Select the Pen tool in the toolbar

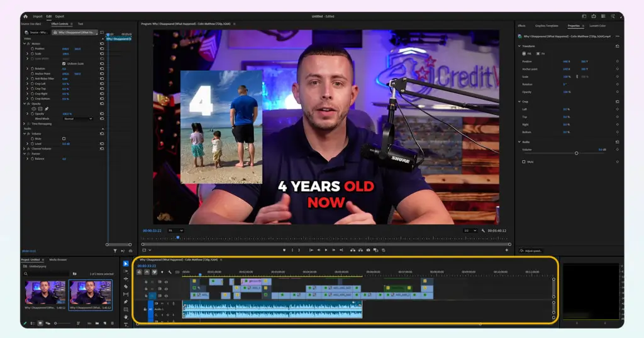tap(126, 302)
